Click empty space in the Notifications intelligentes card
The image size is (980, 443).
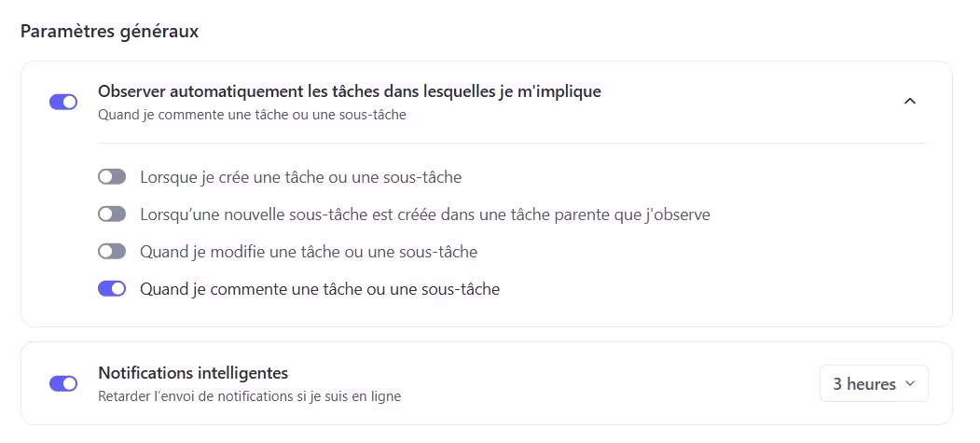click(x=606, y=383)
